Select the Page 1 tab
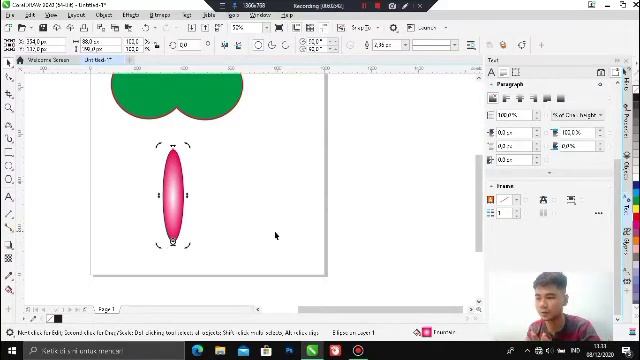 107,309
